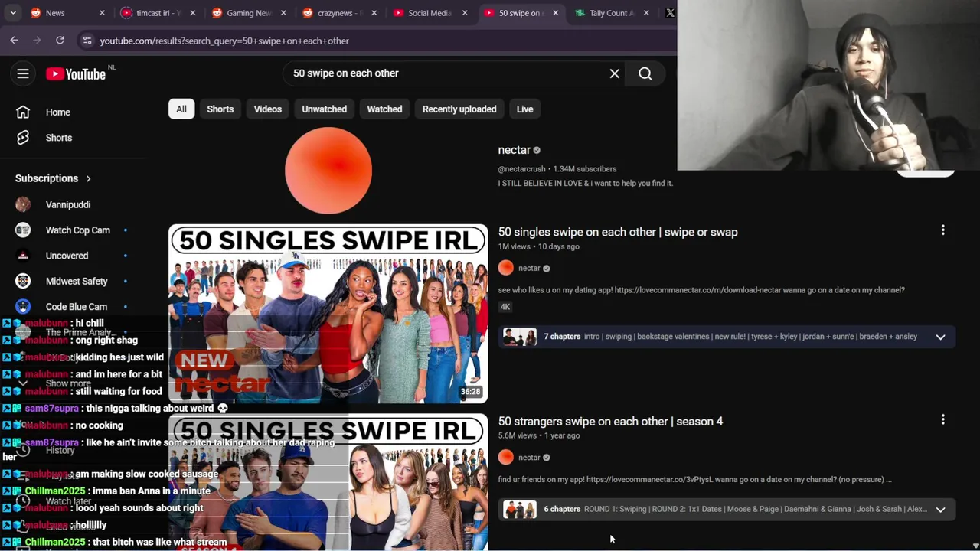Go forward in the browser
The image size is (980, 551).
37,40
